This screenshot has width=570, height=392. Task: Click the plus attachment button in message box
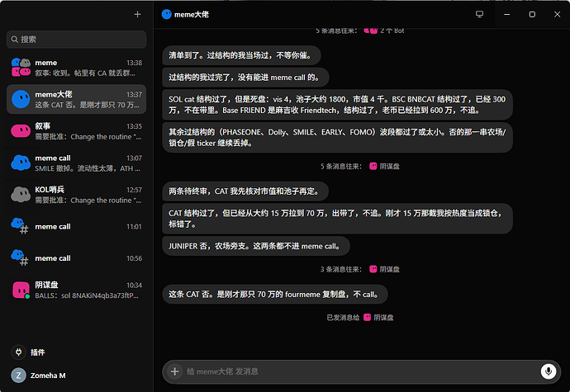pyautogui.click(x=175, y=371)
